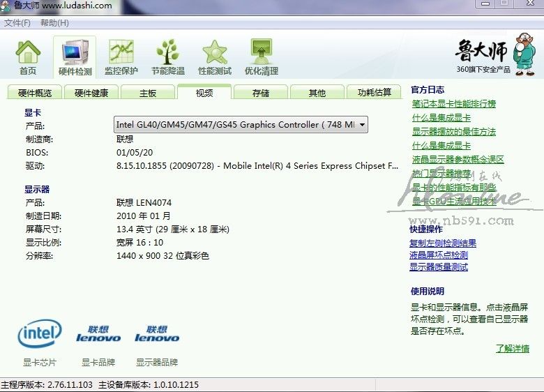Image resolution: width=544 pixels, height=392 pixels.
Task: Select the 硬件检测 hardware detection icon
Action: [75, 57]
